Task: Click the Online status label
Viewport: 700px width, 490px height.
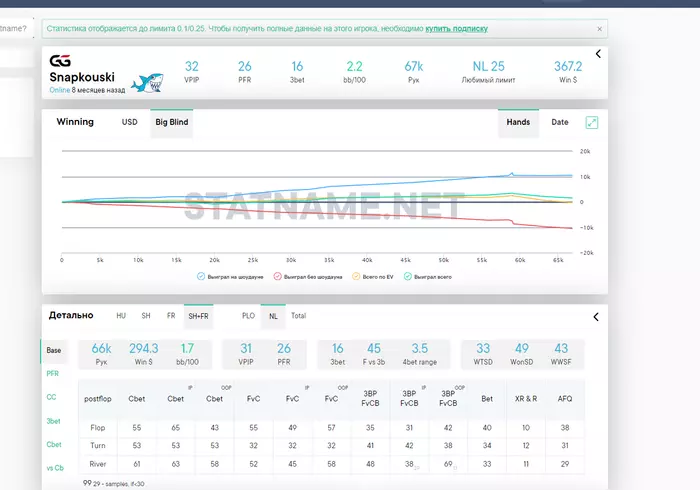Action: (59, 90)
